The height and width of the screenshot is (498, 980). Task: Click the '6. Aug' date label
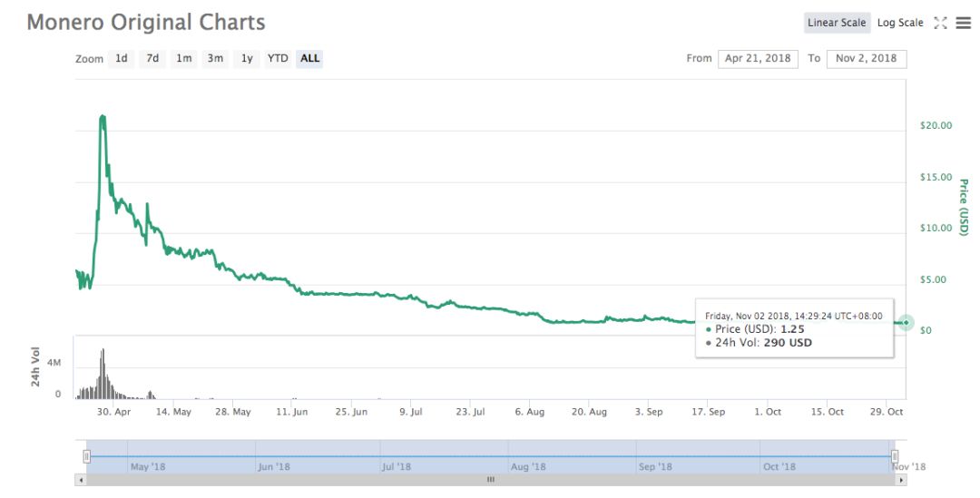tap(529, 412)
